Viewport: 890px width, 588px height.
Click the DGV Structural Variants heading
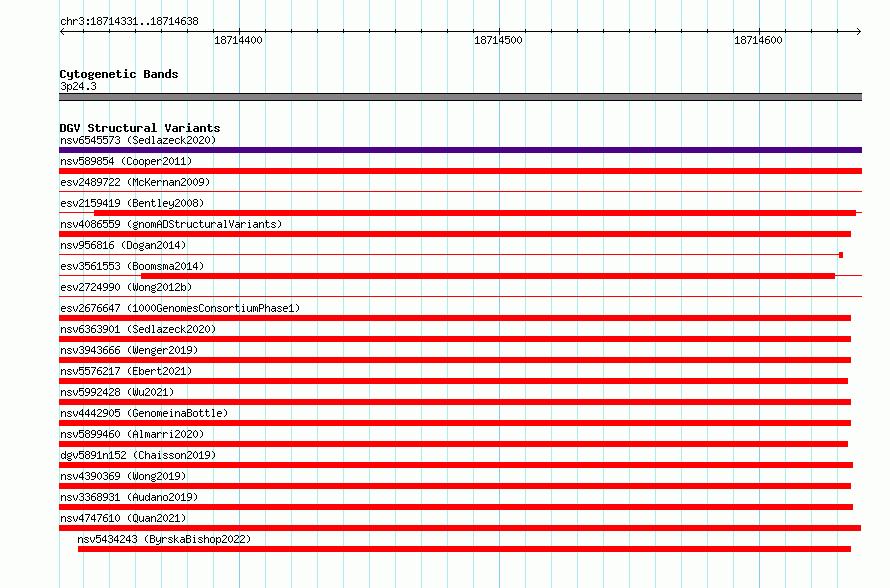(x=140, y=128)
